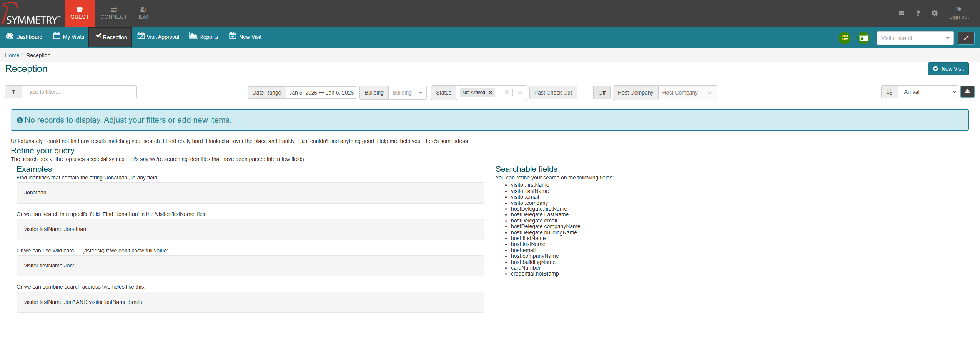
Task: Remove the Not Arrived status tag
Action: [x=491, y=93]
